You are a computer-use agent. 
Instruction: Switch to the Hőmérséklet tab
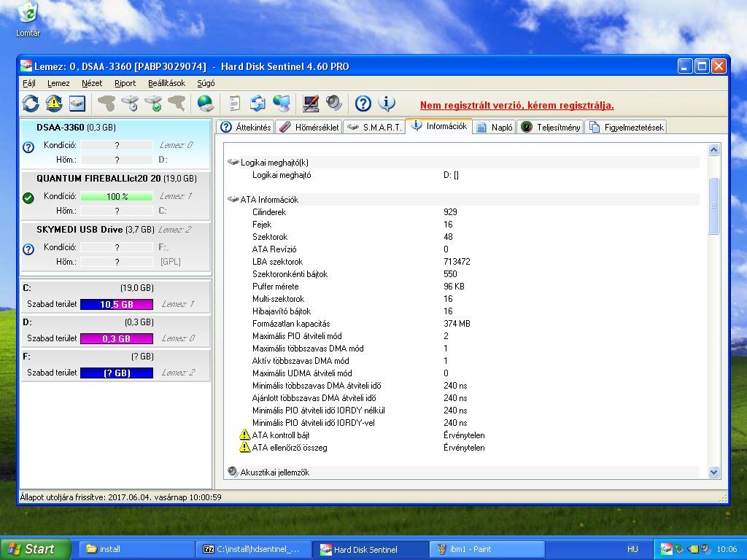(x=309, y=127)
